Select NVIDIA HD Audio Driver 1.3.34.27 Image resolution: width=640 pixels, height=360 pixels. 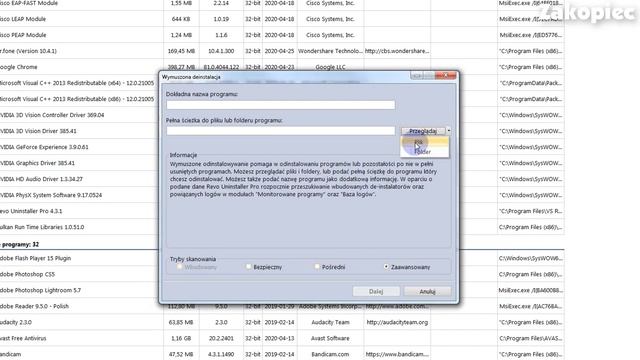pos(41,179)
